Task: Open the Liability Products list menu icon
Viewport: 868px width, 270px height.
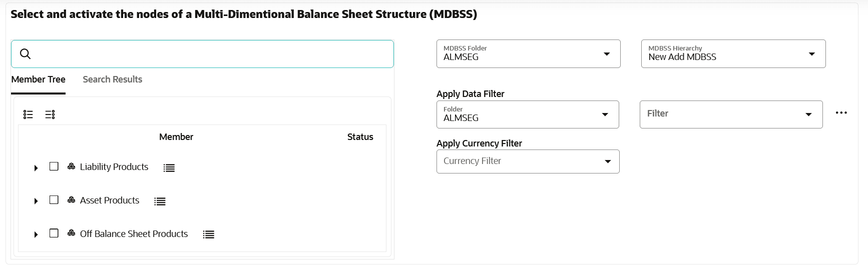Action: point(169,168)
